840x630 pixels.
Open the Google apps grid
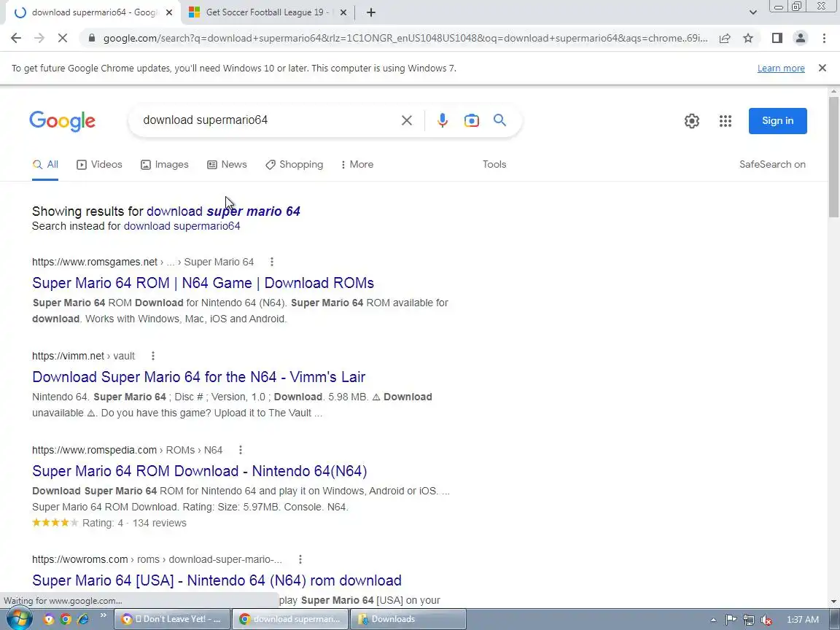pos(726,121)
